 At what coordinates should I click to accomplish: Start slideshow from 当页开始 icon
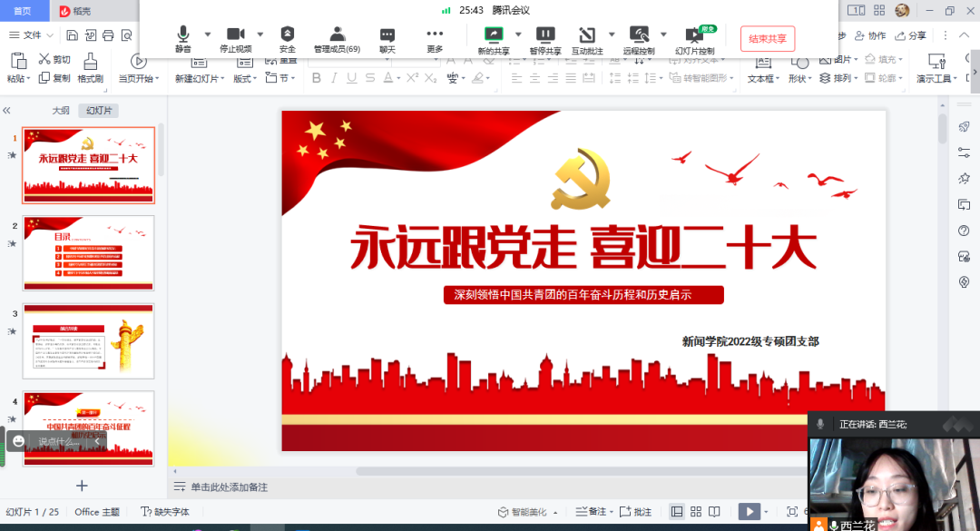[138, 62]
